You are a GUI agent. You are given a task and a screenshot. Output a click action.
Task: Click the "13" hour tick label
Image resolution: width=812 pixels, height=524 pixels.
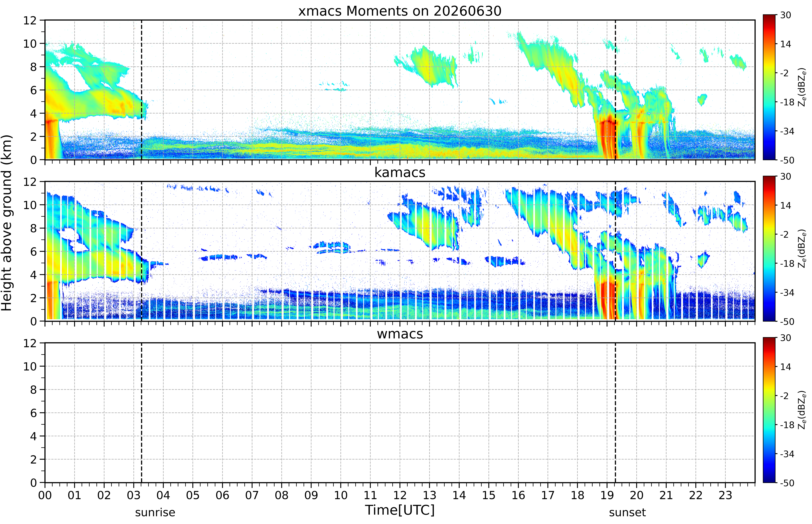[430, 495]
